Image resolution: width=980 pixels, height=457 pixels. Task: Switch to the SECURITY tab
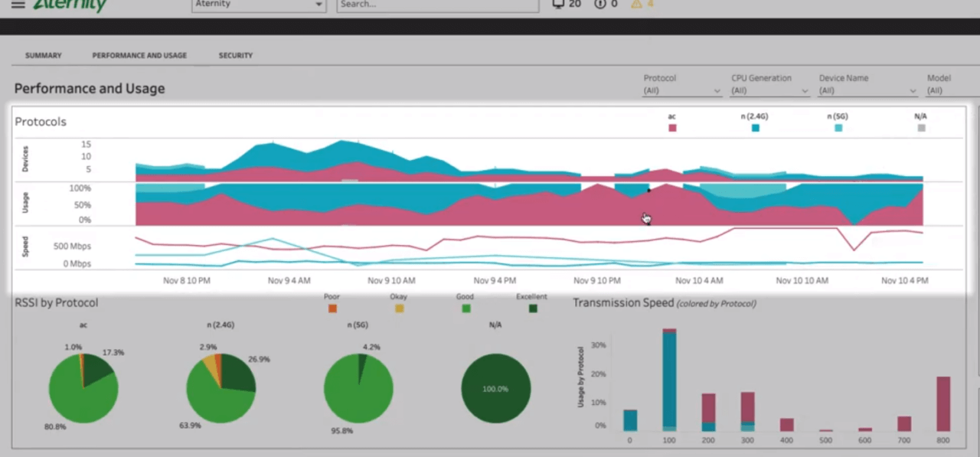click(x=235, y=55)
